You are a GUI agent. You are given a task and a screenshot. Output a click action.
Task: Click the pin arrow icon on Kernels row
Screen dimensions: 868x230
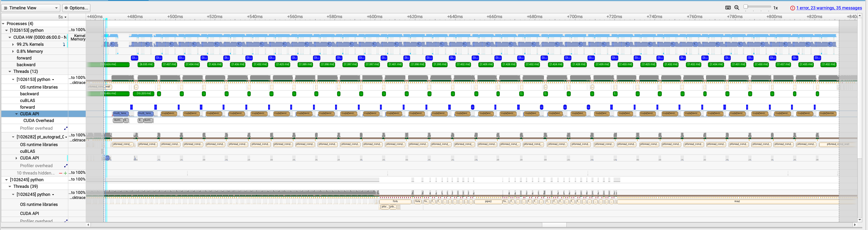click(64, 44)
